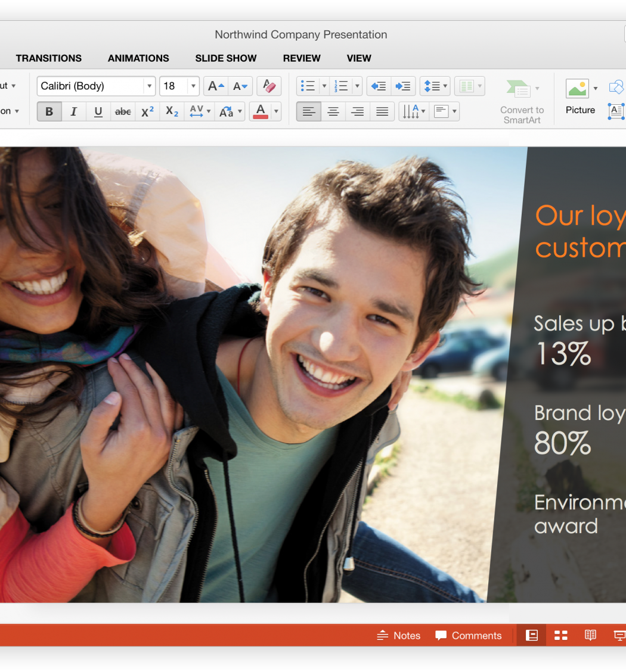The width and height of the screenshot is (626, 672).
Task: Click the Notes button
Action: click(x=399, y=636)
